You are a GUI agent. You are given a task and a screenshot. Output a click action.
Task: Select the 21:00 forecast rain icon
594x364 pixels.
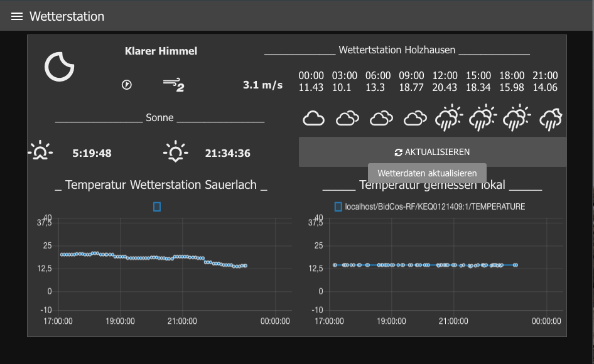[551, 117]
